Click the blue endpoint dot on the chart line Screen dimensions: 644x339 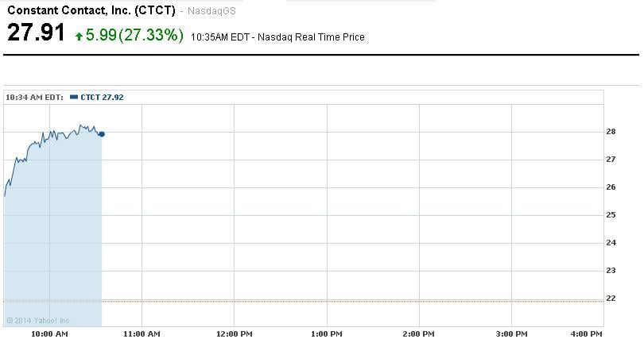pos(102,134)
